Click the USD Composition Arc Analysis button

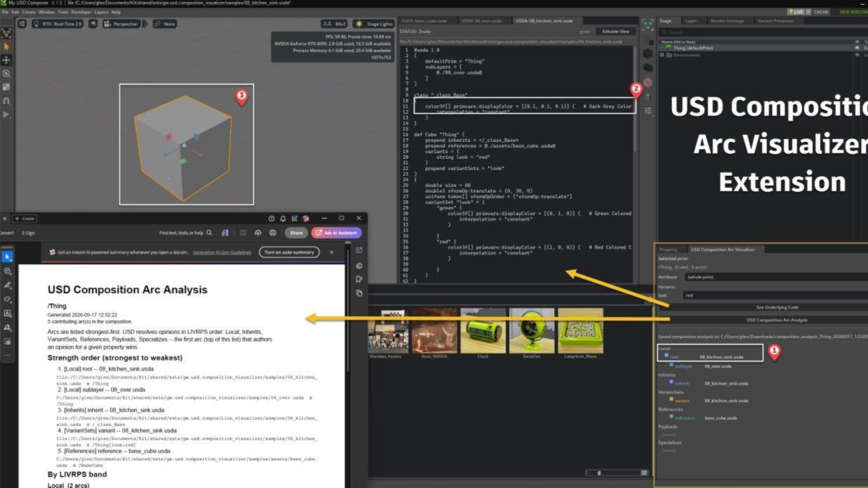point(777,320)
